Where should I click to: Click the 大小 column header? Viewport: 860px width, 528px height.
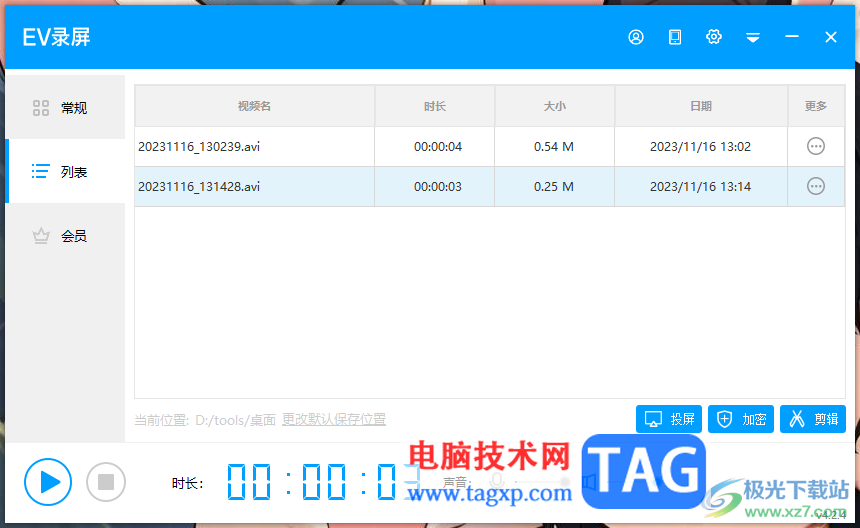tap(555, 106)
